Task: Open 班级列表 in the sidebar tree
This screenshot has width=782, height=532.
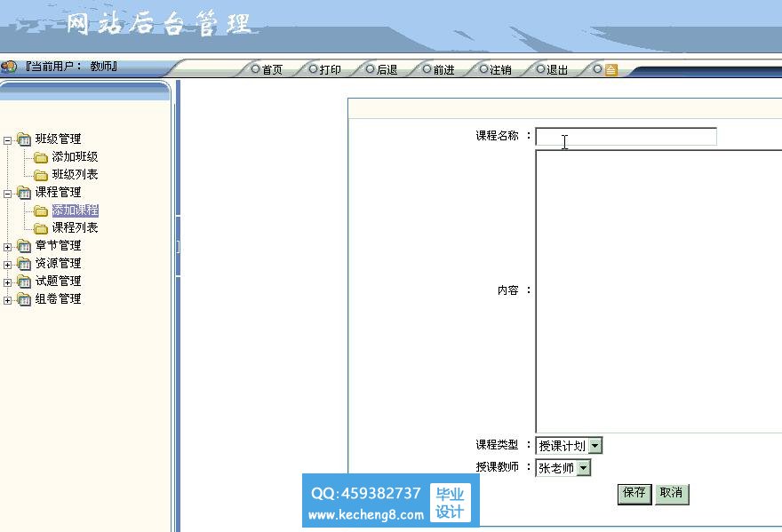Action: (x=75, y=174)
